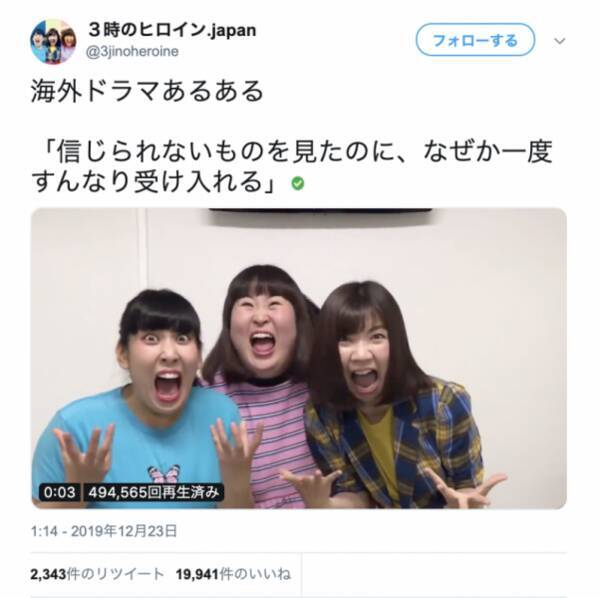
Task: Click the quoted tweet line 信じられないものを見たのに
Action: pos(295,152)
